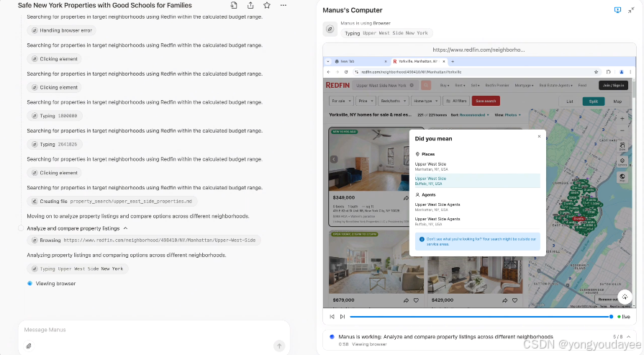Favorite the $679,000 listing with heart

coord(416,300)
